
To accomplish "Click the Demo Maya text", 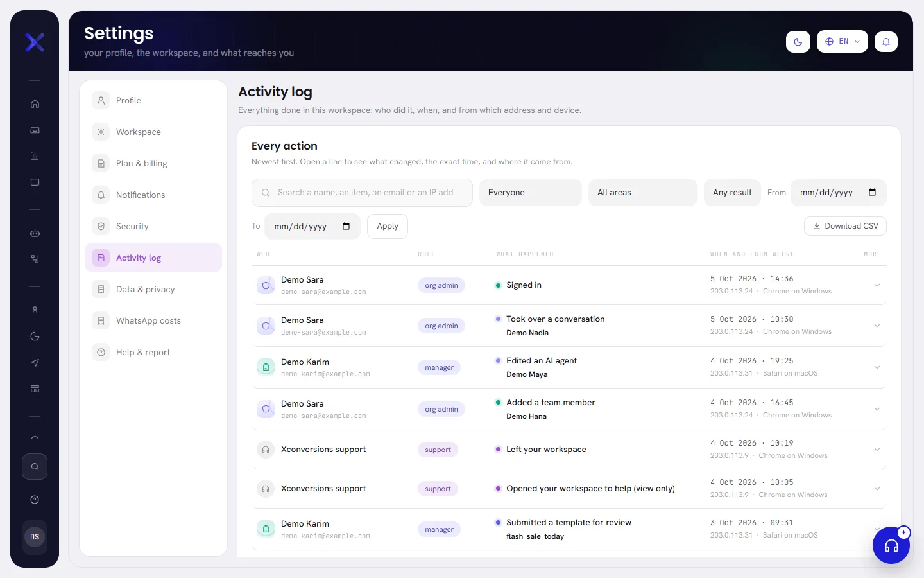I will pyautogui.click(x=527, y=374).
